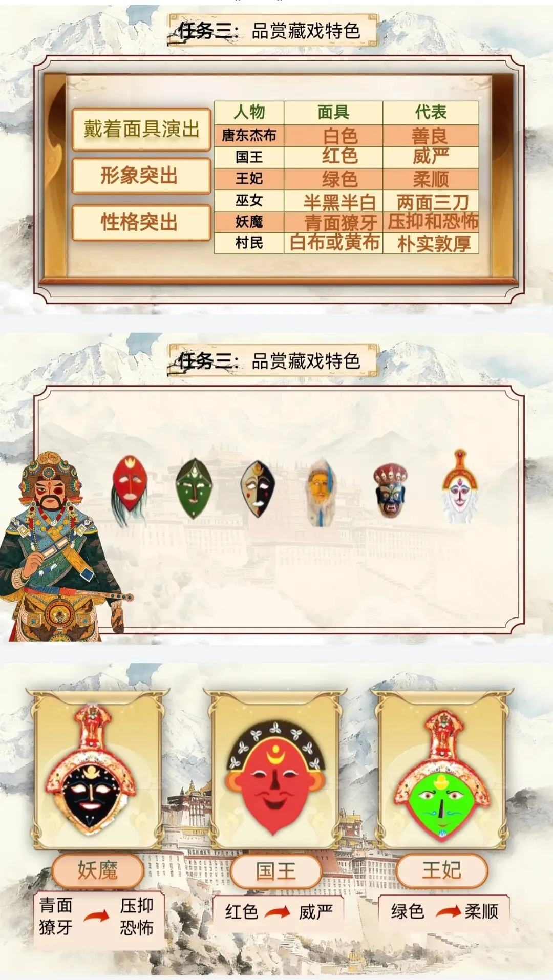
Task: Click the 面具 column header
Action: tap(333, 113)
